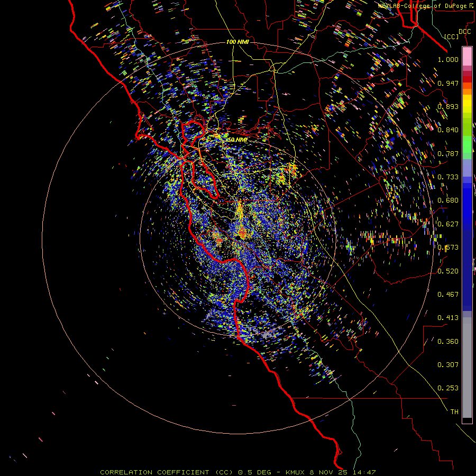Select the 0.467 legend value
This screenshot has height=476, width=476.
point(448,295)
